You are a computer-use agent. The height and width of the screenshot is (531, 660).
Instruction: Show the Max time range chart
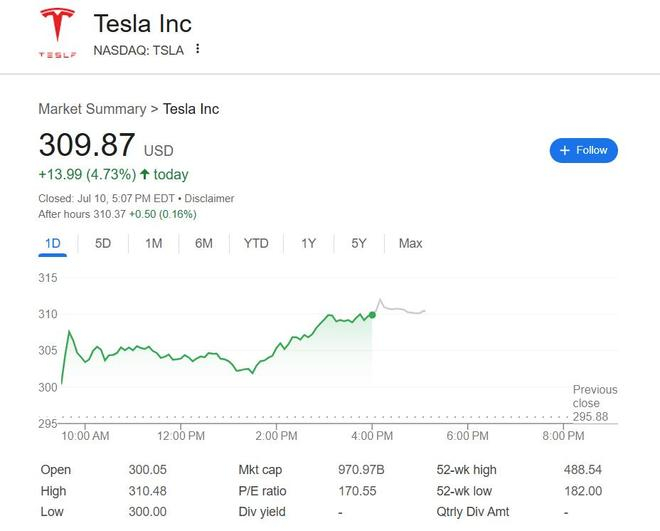click(x=410, y=243)
